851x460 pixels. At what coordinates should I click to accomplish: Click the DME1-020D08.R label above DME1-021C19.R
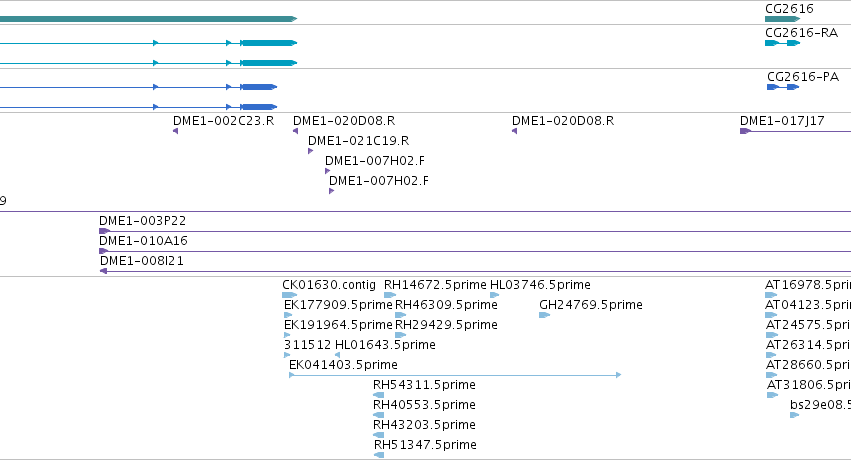point(344,120)
